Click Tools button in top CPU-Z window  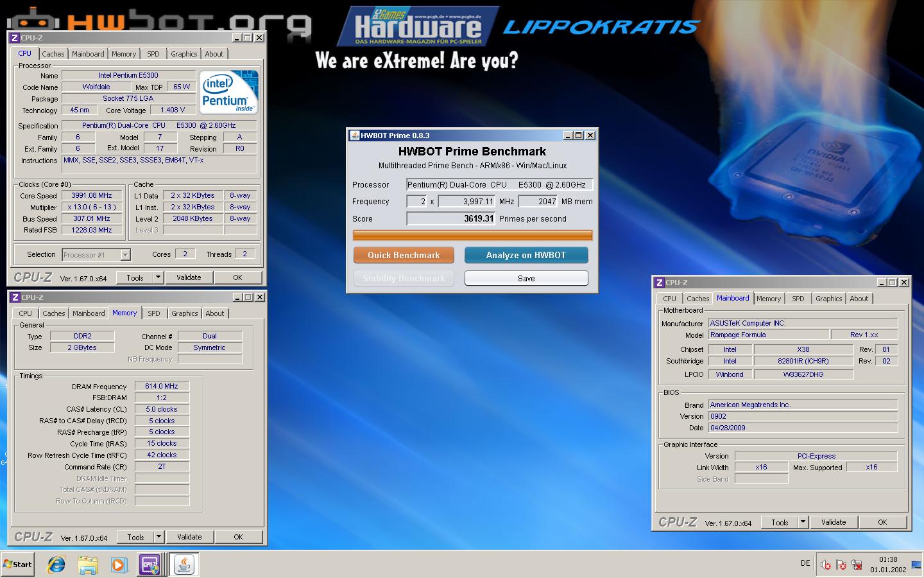click(135, 277)
